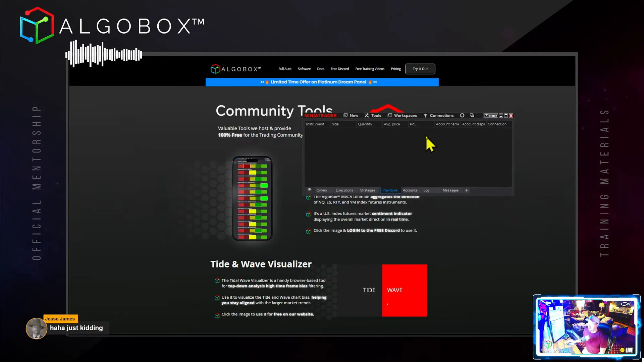Open the Log tab

(x=426, y=190)
